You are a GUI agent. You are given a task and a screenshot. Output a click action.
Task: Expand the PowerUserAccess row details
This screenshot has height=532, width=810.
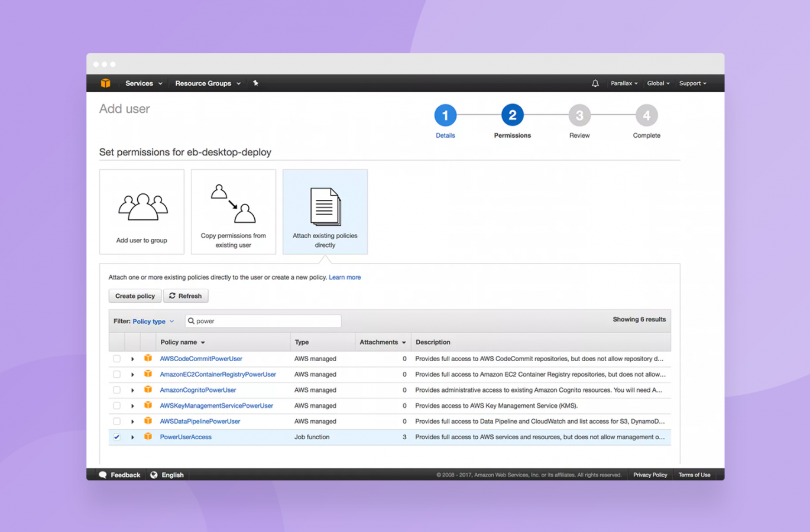point(132,437)
